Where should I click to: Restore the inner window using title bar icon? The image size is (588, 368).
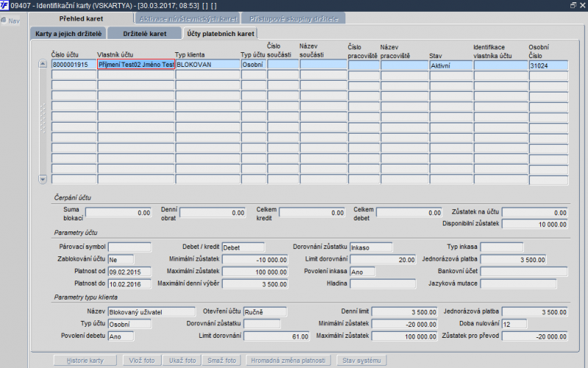(x=573, y=5)
